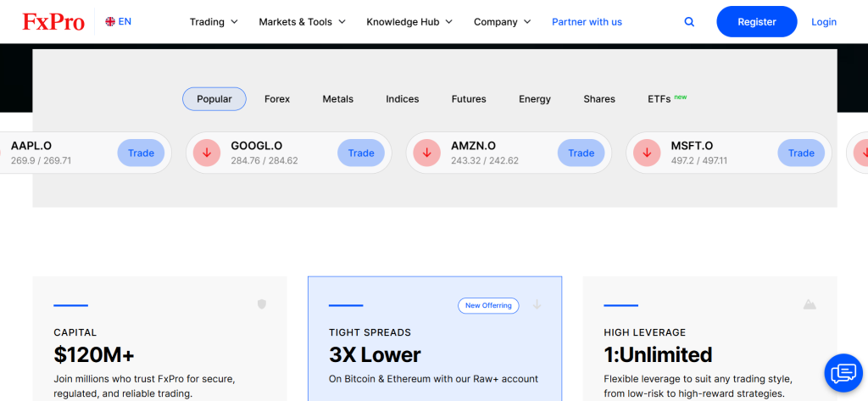Click the New Offering badge
This screenshot has width=868, height=401.
(x=488, y=305)
